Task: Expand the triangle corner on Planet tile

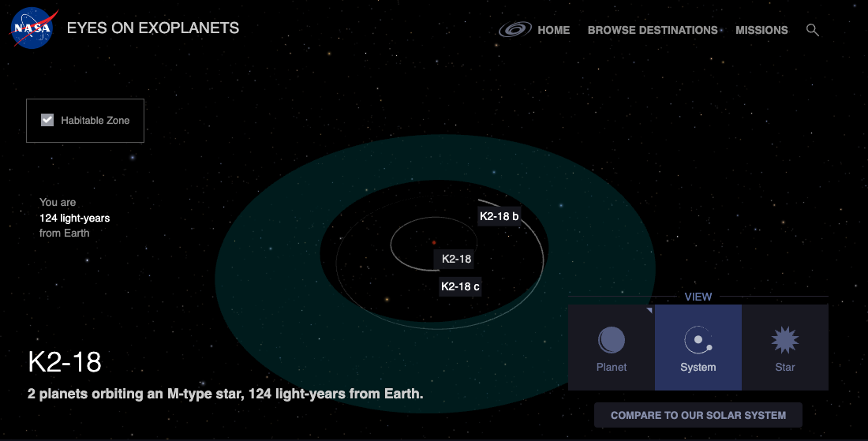Action: pyautogui.click(x=649, y=311)
